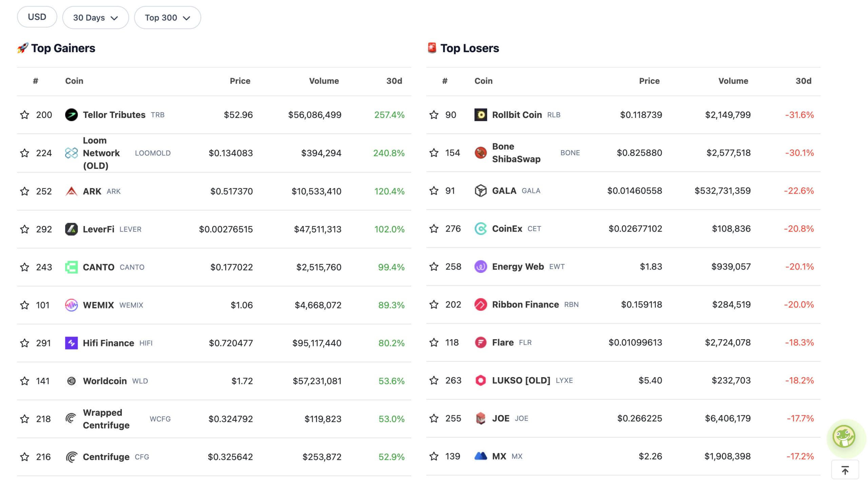The width and height of the screenshot is (868, 485).
Task: Click the Flare coin logo
Action: (x=480, y=343)
